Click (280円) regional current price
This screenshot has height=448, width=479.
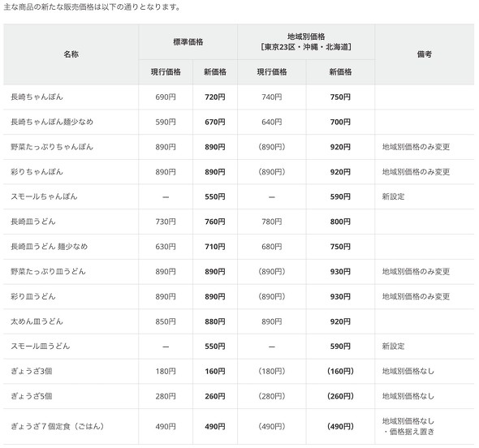(272, 396)
